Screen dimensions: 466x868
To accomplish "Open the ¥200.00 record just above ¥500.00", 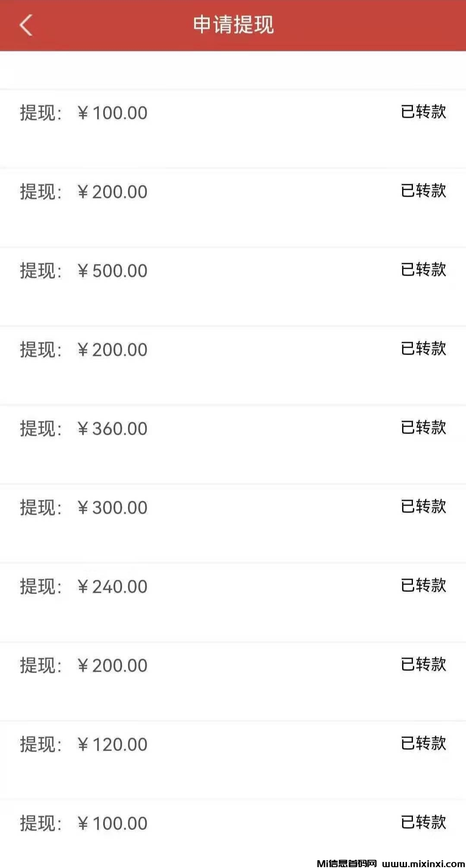I will point(112,192).
